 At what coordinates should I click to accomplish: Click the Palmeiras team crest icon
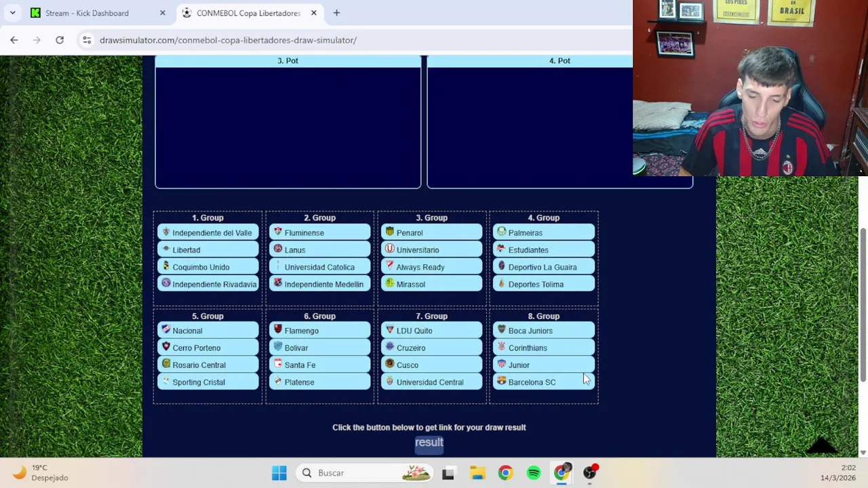tap(501, 232)
